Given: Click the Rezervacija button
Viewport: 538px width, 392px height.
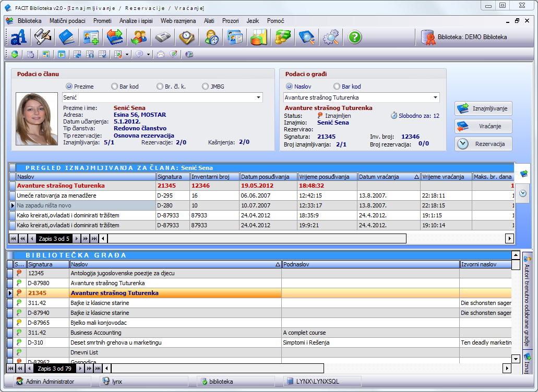Looking at the screenshot, I should coord(483,144).
